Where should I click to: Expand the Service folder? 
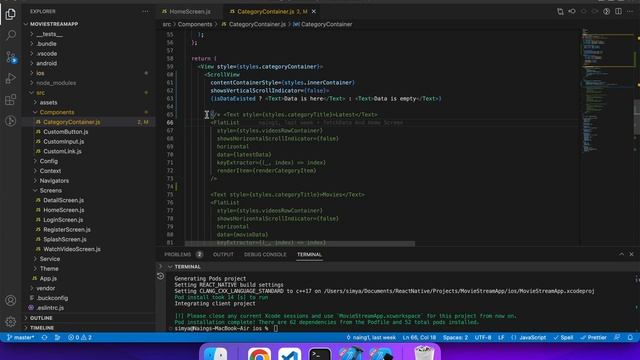point(49,259)
